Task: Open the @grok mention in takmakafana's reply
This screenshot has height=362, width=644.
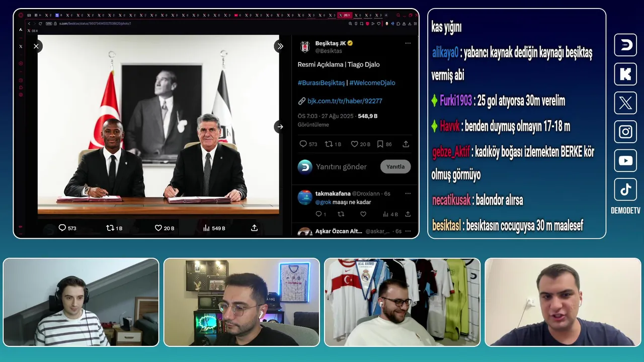Action: (323, 202)
